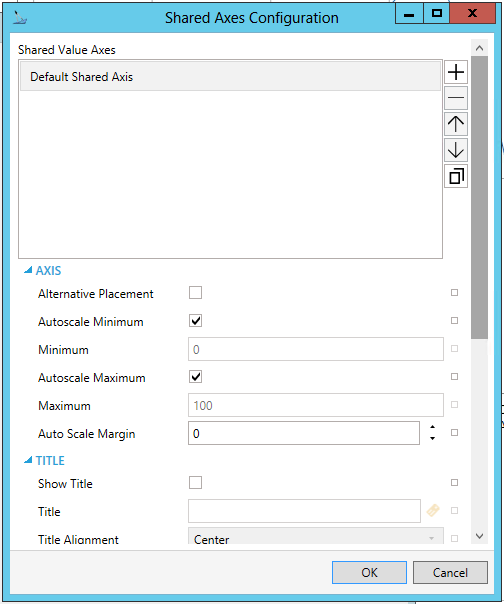Click small square marker beside Alternative Placement
Viewport: 504px width, 604px height.
tap(454, 293)
